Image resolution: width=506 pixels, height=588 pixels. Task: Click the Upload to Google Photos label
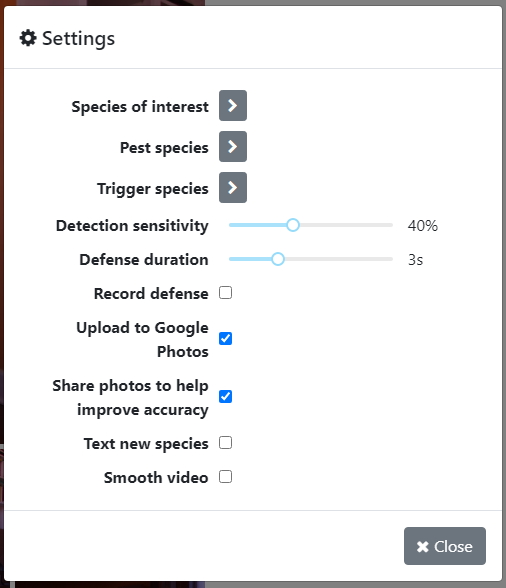[x=143, y=339]
